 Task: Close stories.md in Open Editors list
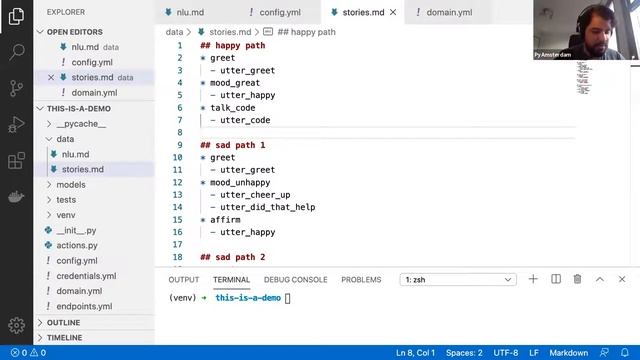pyautogui.click(x=51, y=78)
